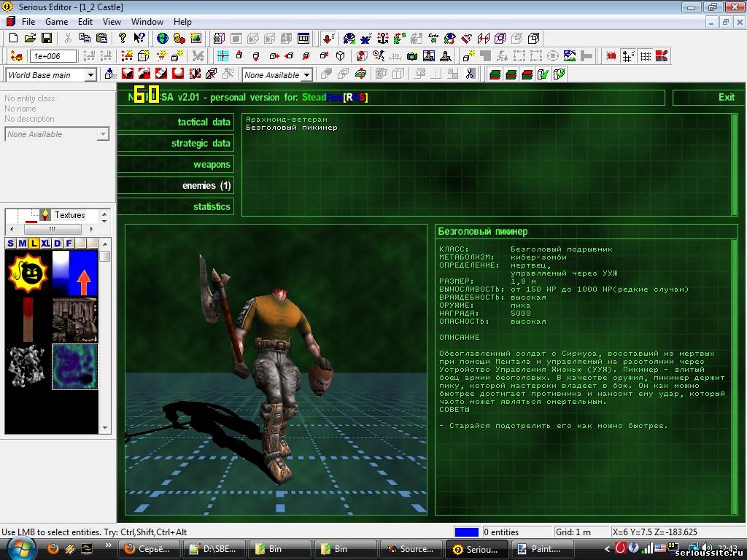747x560 pixels.
Task: Click the Copy icon in the toolbar
Action: point(85,38)
